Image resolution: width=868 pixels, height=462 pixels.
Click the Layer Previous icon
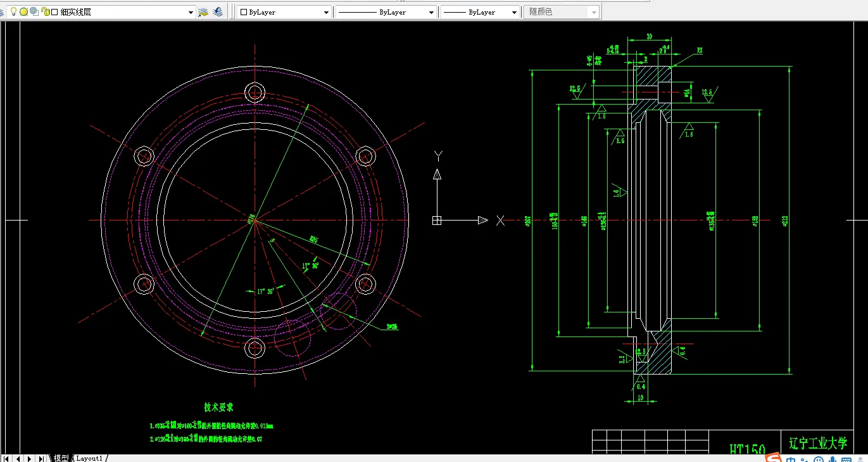[x=218, y=12]
